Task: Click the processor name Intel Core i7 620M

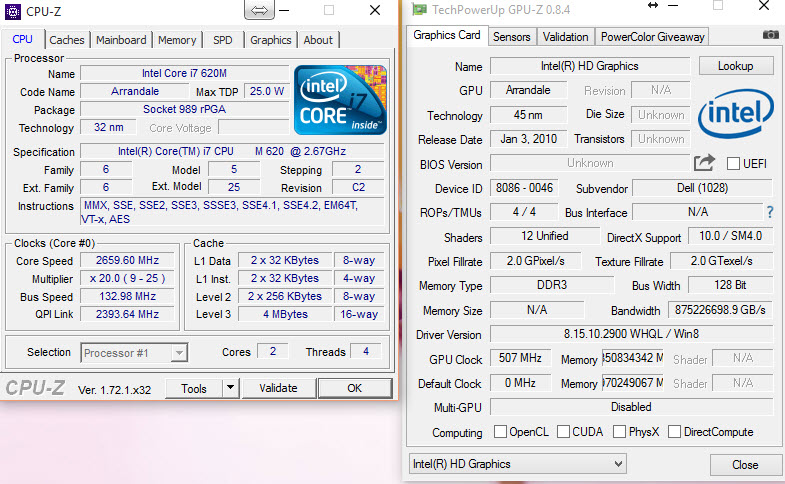Action: pos(184,73)
